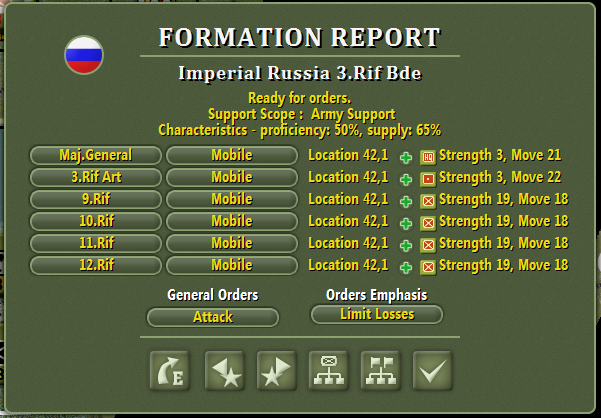Select the 10.Rif unit button
Screen dimensions: 601x418
tap(96, 221)
